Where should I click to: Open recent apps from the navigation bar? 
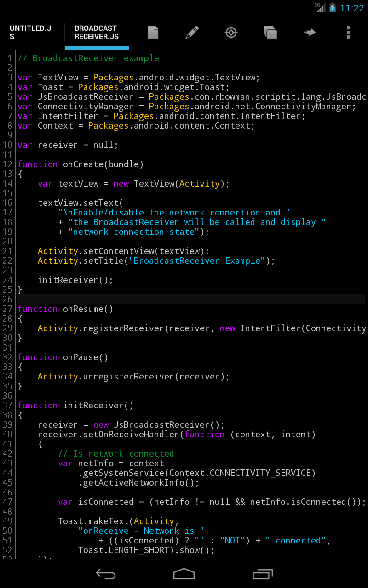tap(263, 574)
